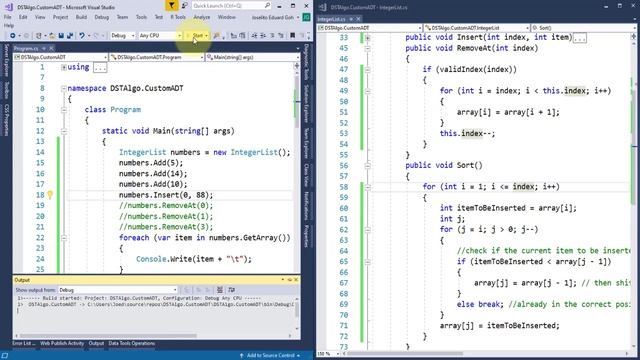640x360 pixels.
Task: Open project dropdown in Program.cs navigation bar
Action: coord(60,57)
